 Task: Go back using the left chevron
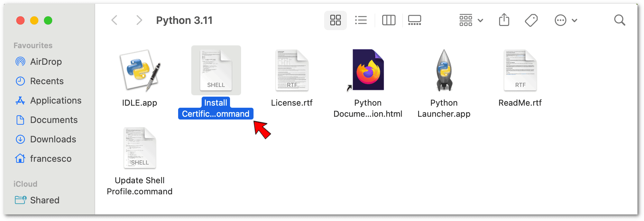[x=114, y=20]
